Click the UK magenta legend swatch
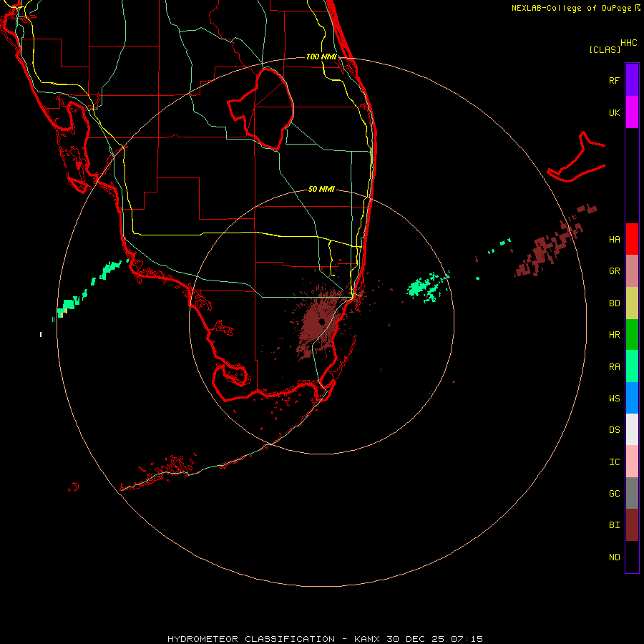 tap(632, 112)
